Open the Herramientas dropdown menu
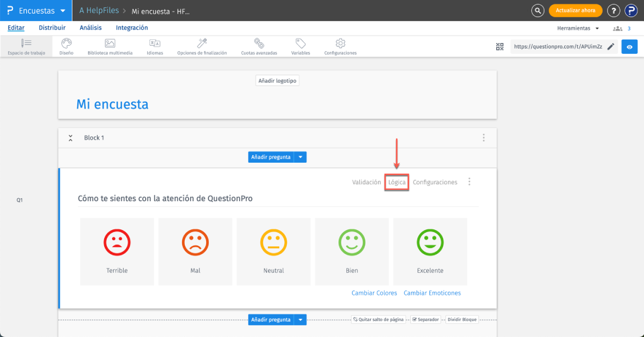 point(577,28)
